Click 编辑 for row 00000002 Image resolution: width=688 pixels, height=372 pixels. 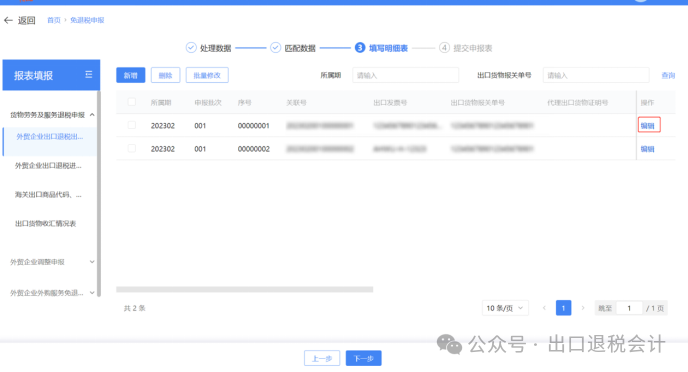648,149
